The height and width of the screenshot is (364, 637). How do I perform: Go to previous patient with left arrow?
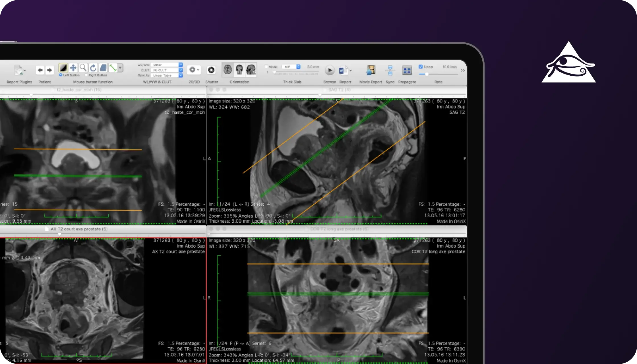tap(40, 70)
